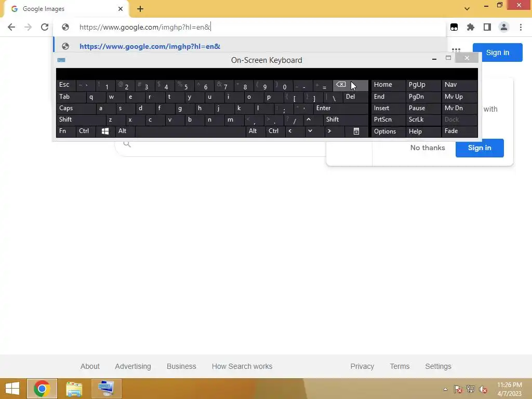This screenshot has width=532, height=399.
Task: Dismiss the prompt with No thanks
Action: tap(428, 148)
